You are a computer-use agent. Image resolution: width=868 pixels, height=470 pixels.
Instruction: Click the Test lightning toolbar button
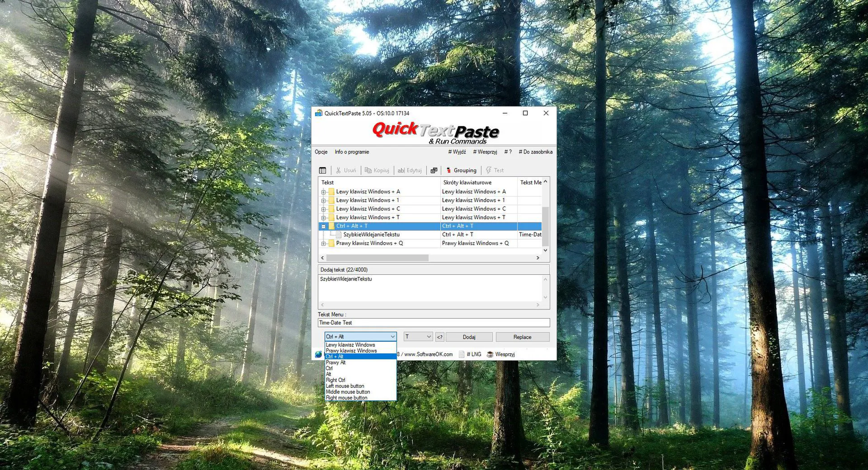click(x=495, y=170)
